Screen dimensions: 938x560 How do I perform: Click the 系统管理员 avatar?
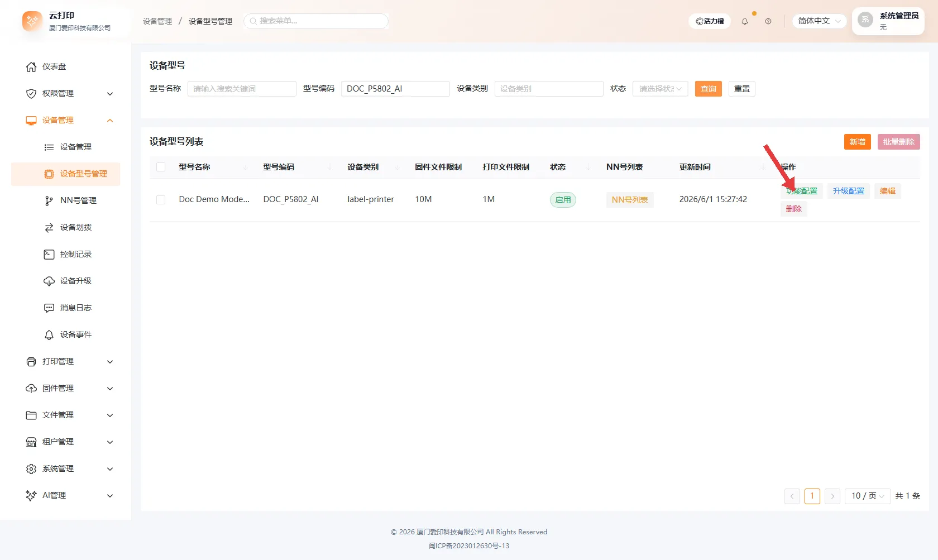[x=865, y=20]
